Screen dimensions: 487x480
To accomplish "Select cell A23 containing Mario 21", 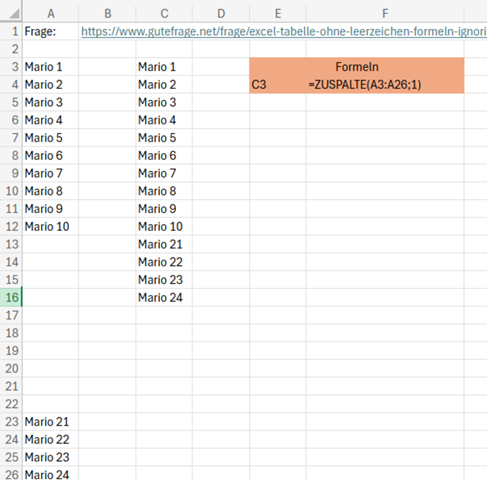I will click(51, 422).
